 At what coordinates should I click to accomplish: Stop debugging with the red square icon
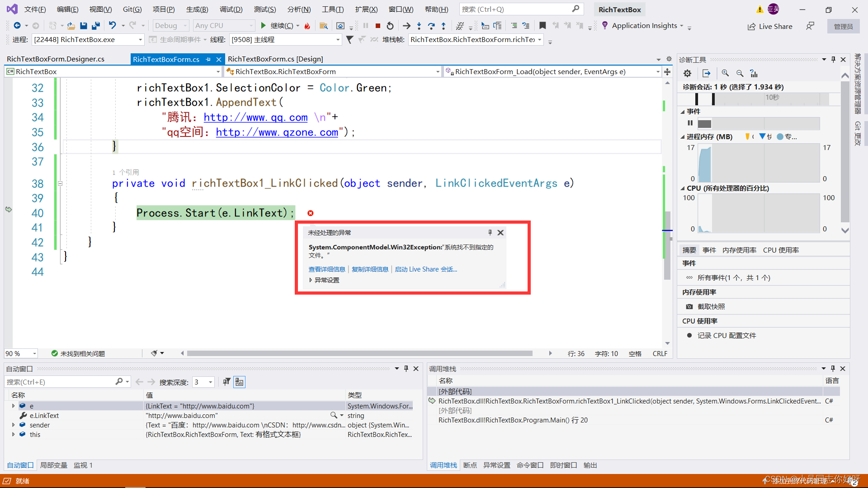[x=378, y=26]
